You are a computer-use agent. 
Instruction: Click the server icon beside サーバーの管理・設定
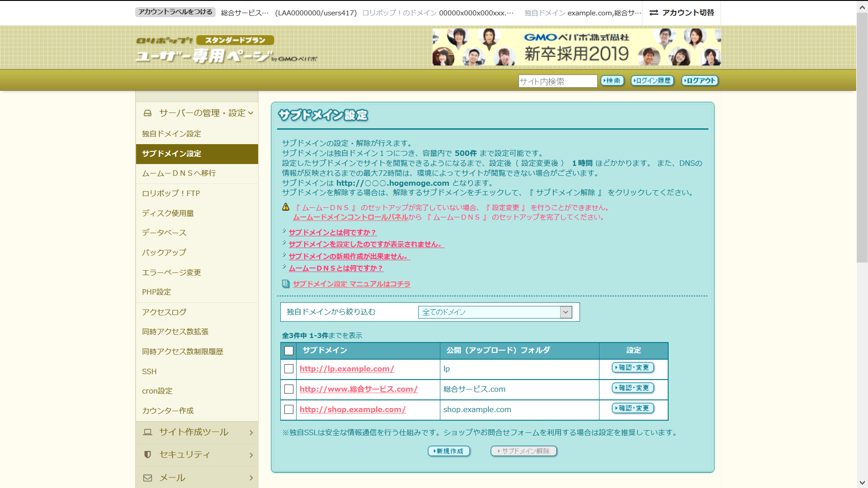(147, 113)
